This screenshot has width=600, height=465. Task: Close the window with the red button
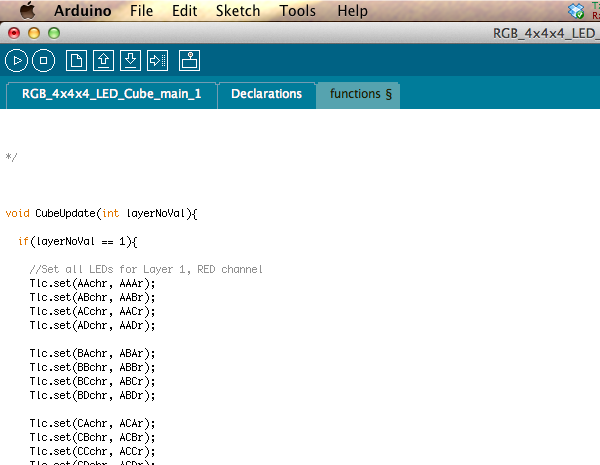coord(14,33)
